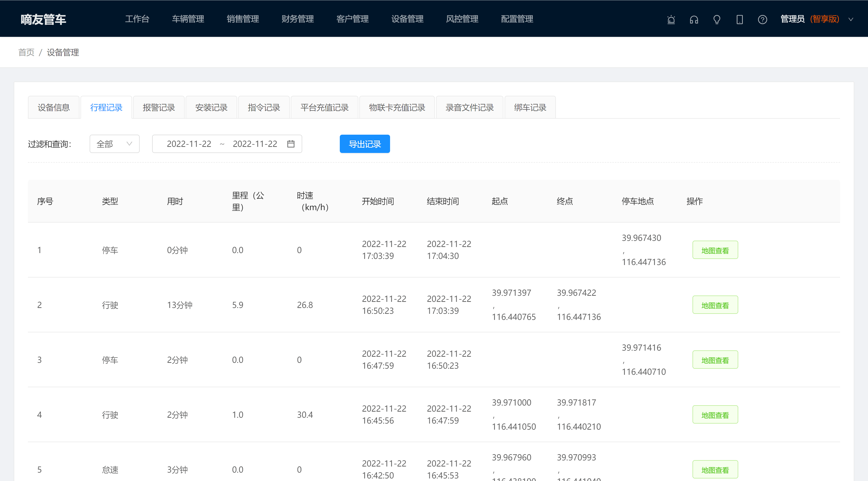Switch to the 绑车记录 tab
868x481 pixels.
530,107
